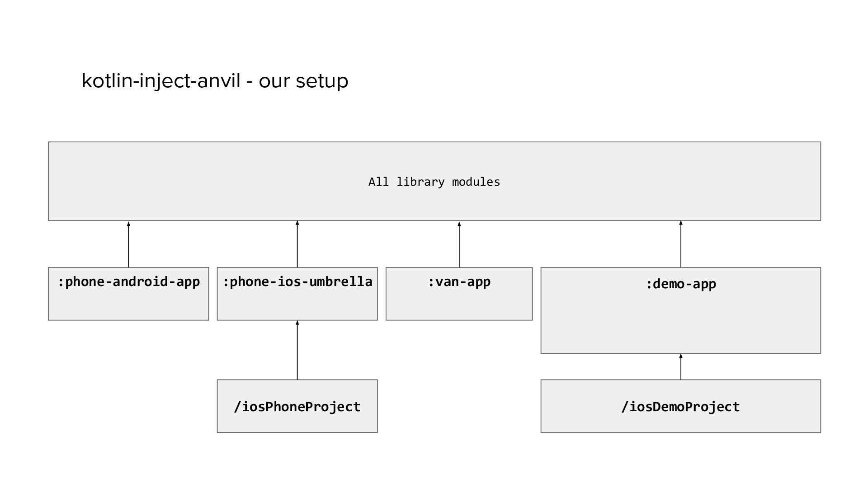Select the '/iosDemoProject' box
Screen dimensions: 868x488
[x=680, y=420]
